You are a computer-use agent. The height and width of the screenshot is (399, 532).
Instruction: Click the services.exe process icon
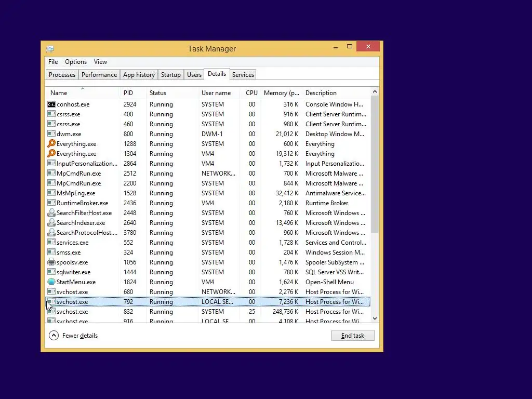[x=51, y=242]
